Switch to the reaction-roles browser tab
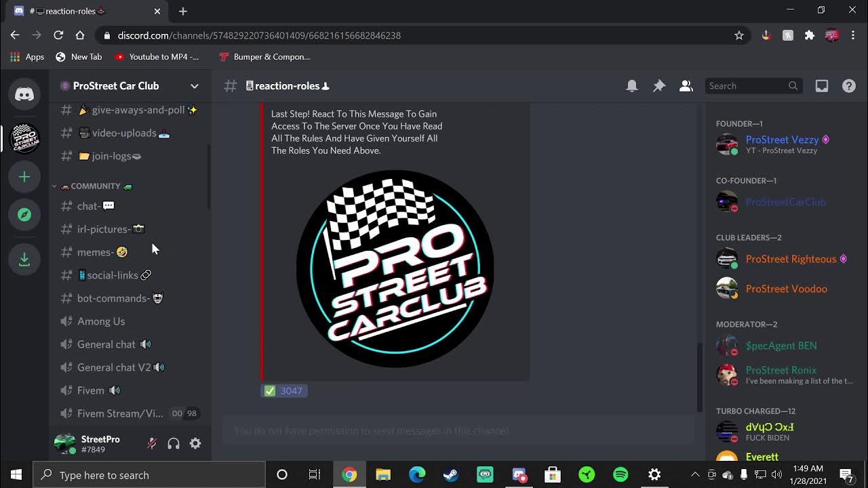Screen dimensions: 868x488 pyautogui.click(x=87, y=11)
